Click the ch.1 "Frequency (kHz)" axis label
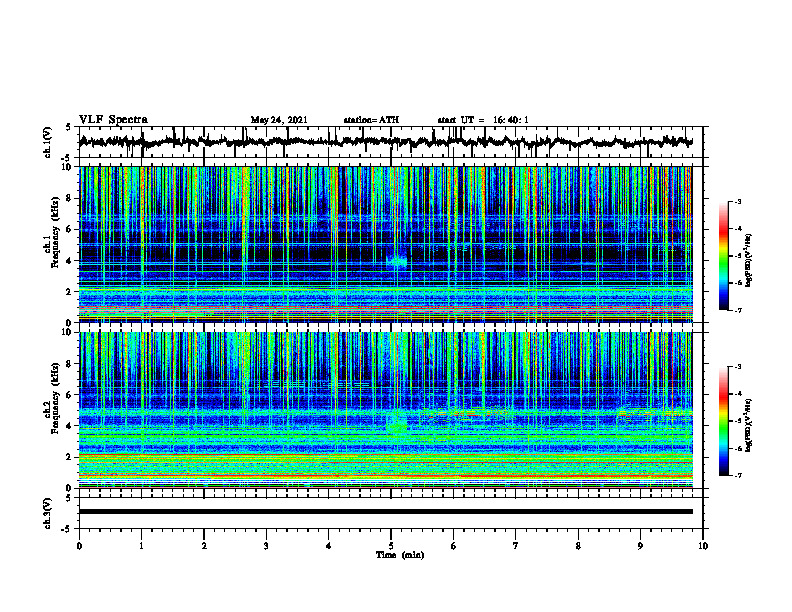This screenshot has width=792, height=612. tap(56, 232)
